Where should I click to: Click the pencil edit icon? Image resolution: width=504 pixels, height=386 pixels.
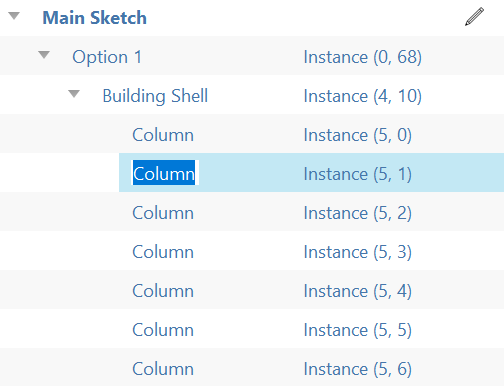tap(474, 17)
